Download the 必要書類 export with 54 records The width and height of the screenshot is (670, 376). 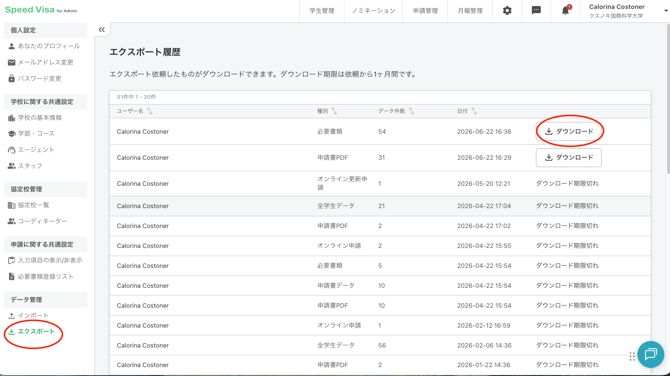[x=569, y=131]
